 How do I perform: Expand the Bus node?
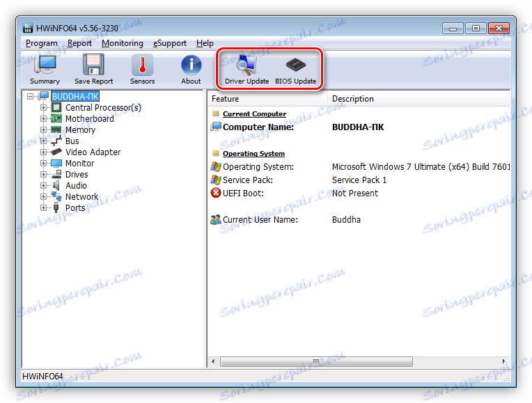click(x=43, y=141)
